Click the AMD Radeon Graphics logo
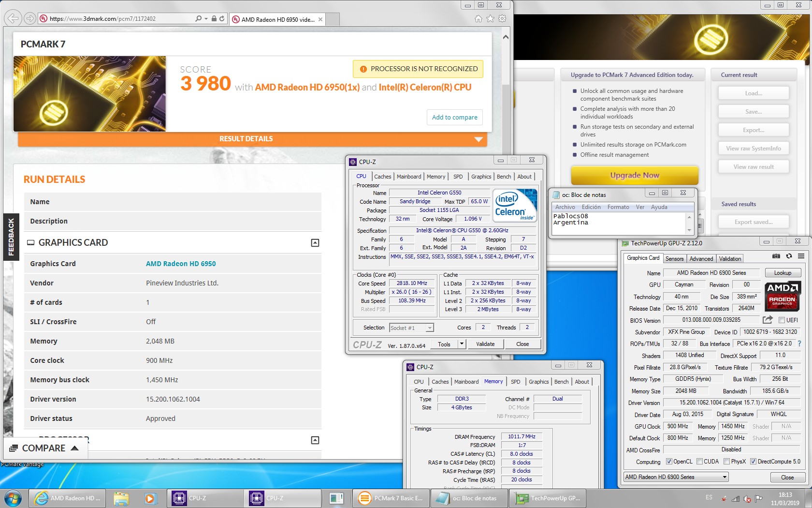The height and width of the screenshot is (508, 812). 782,296
